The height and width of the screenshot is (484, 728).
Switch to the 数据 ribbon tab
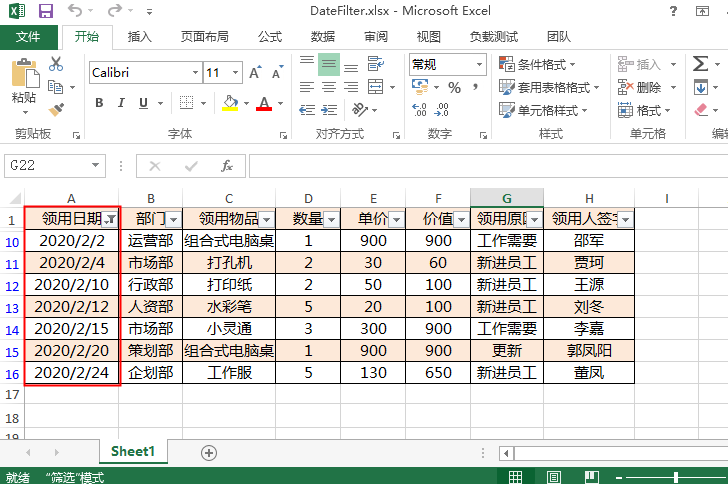[x=323, y=37]
